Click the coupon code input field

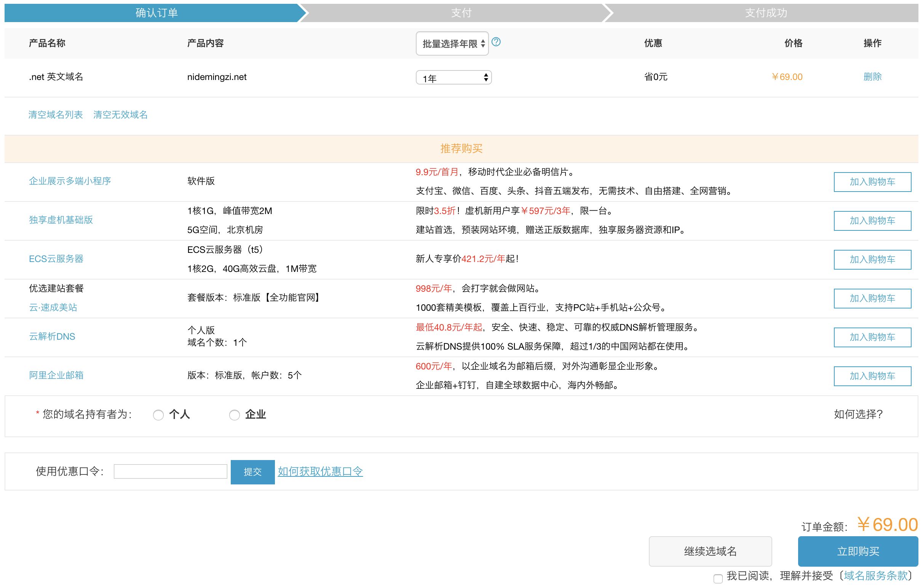click(x=171, y=471)
